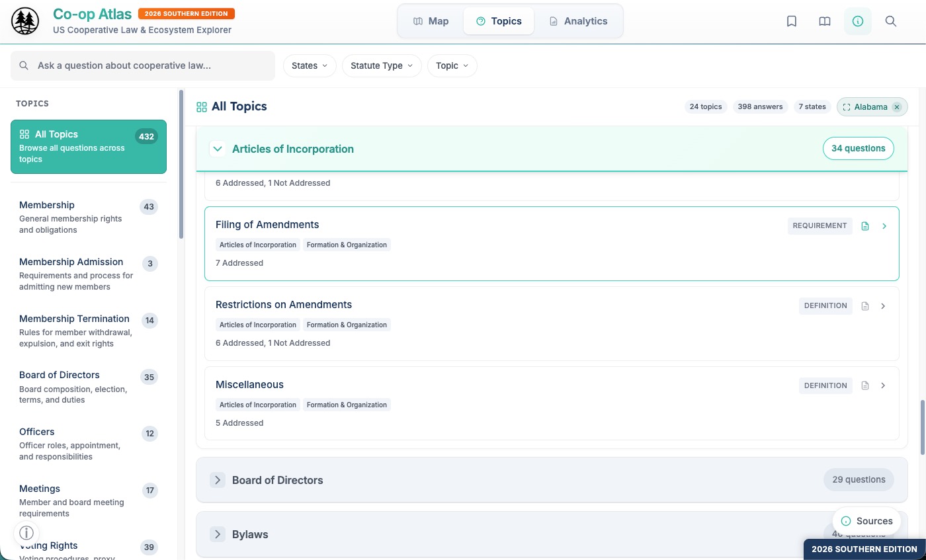Open the Miscellaneous question title

[x=249, y=385]
